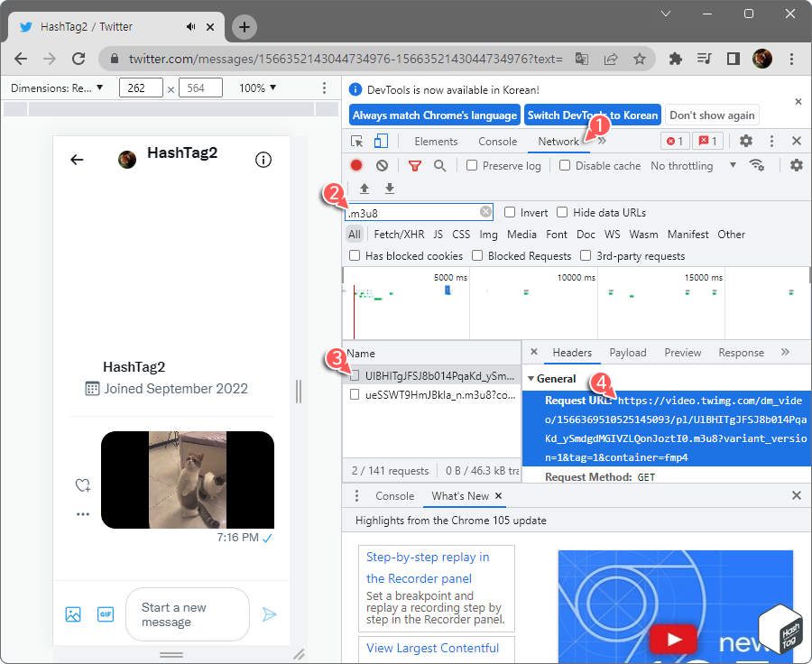The image size is (812, 664).
Task: Open DevTools customize three-dot menu
Action: pyautogui.click(x=771, y=141)
